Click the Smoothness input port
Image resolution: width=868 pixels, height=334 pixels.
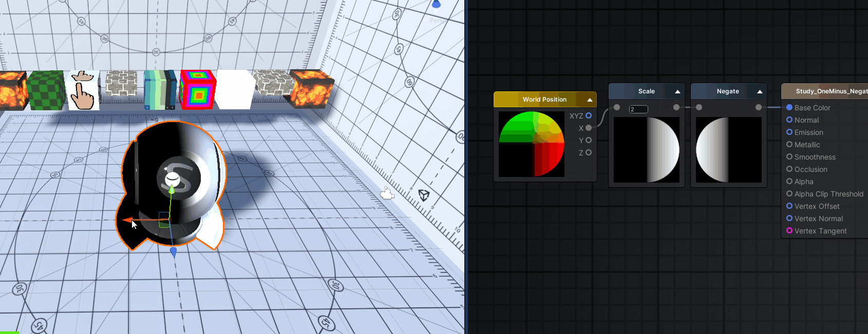789,156
